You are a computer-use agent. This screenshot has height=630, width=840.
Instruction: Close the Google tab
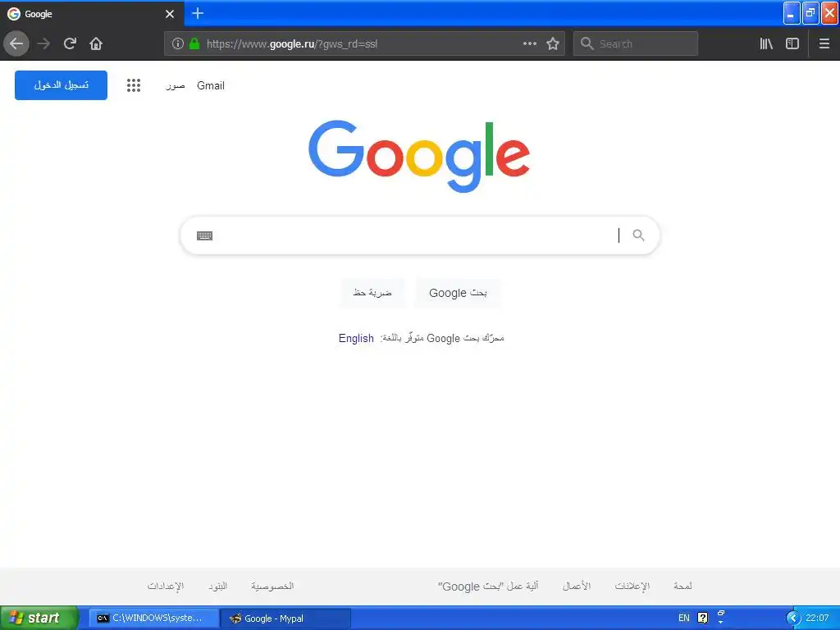point(170,14)
